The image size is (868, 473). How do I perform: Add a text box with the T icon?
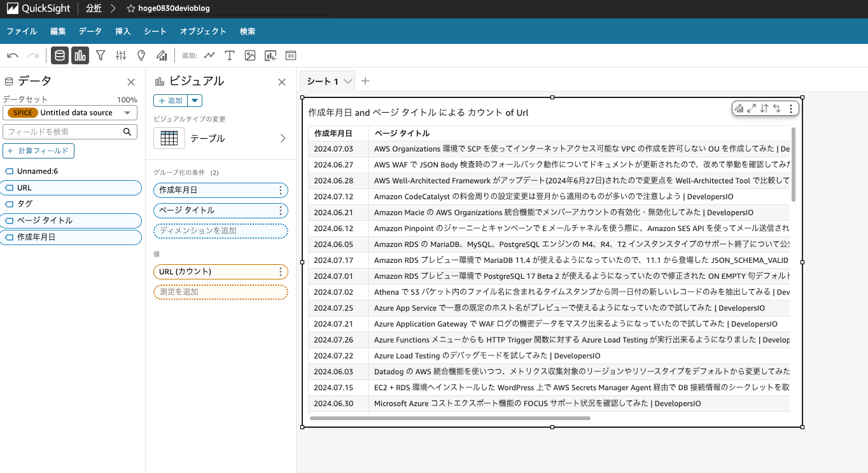pos(230,55)
